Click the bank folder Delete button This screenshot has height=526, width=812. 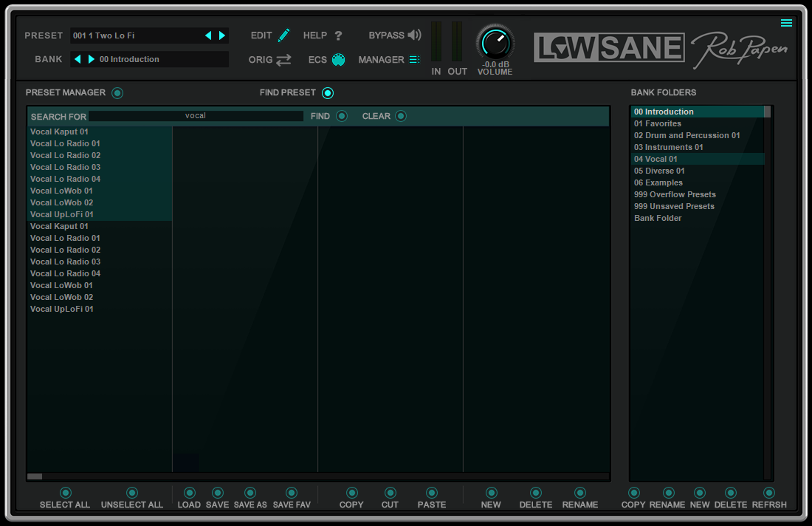731,492
